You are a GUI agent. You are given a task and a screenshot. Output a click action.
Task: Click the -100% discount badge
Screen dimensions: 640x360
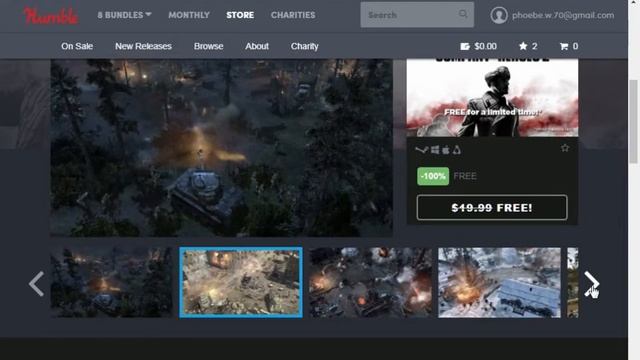pyautogui.click(x=433, y=176)
